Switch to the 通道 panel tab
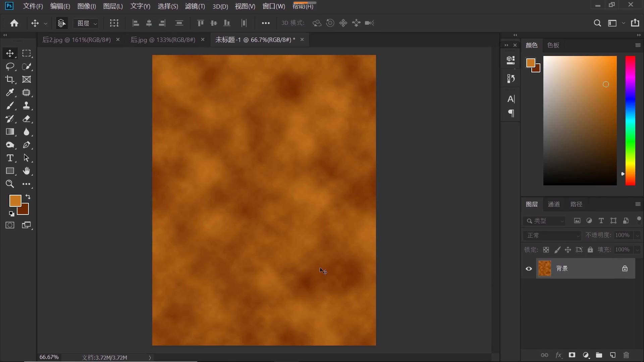The height and width of the screenshot is (362, 644). 553,204
